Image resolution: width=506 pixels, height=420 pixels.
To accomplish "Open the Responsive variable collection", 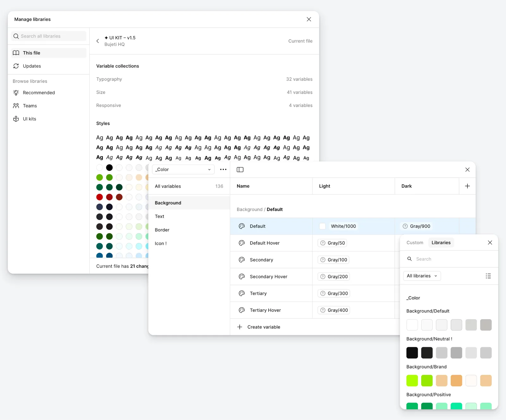I will pos(204,105).
